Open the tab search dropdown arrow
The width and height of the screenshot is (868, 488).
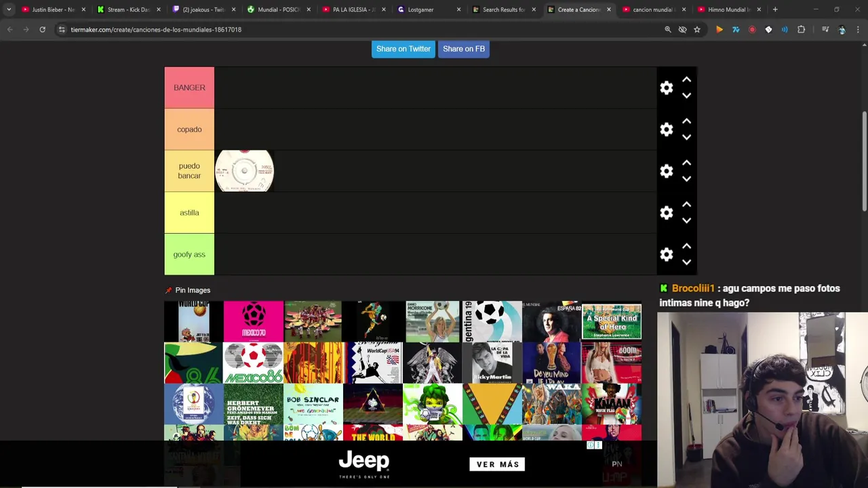pyautogui.click(x=9, y=9)
